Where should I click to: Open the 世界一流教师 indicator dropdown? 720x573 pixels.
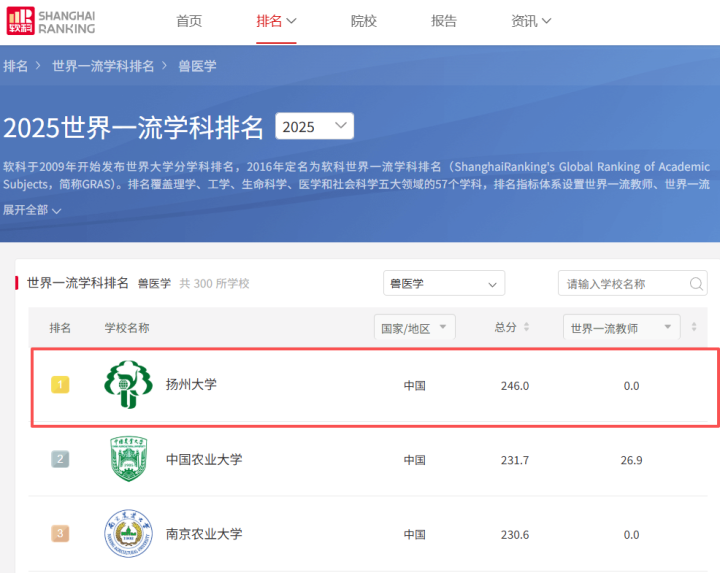click(x=622, y=328)
